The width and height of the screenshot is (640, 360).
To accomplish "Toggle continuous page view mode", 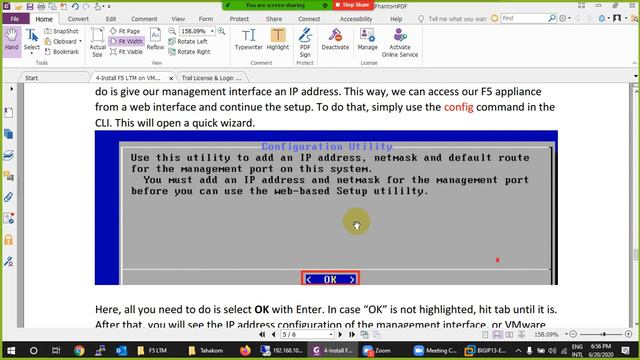I will click(497, 335).
